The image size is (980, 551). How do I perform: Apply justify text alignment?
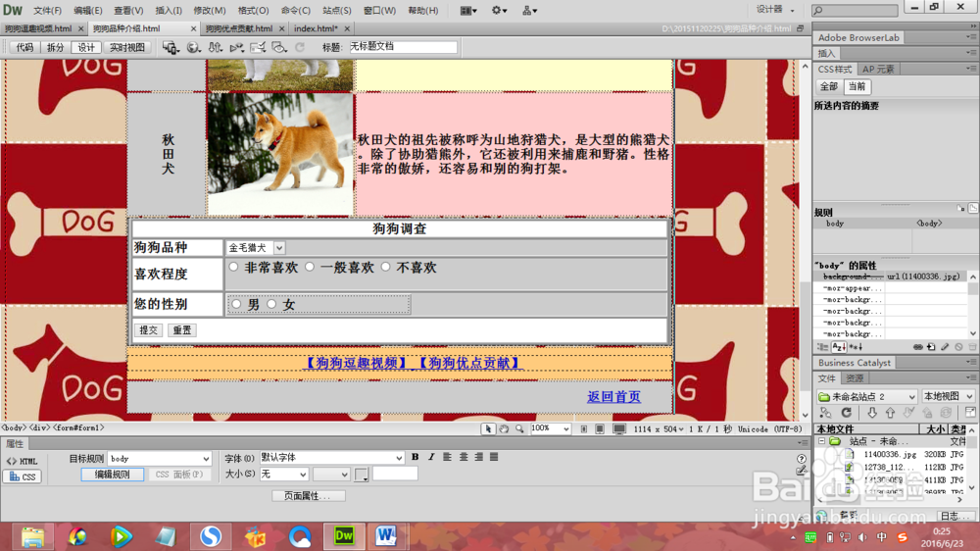coord(494,457)
